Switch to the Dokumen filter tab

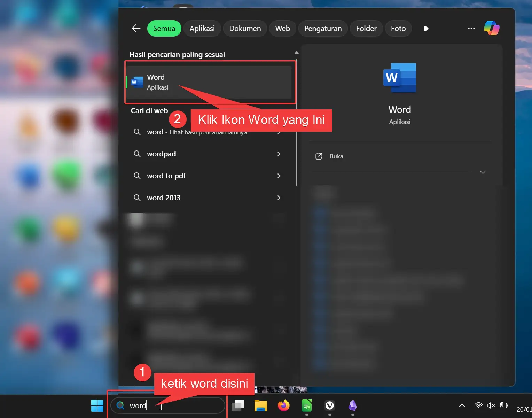pos(245,28)
